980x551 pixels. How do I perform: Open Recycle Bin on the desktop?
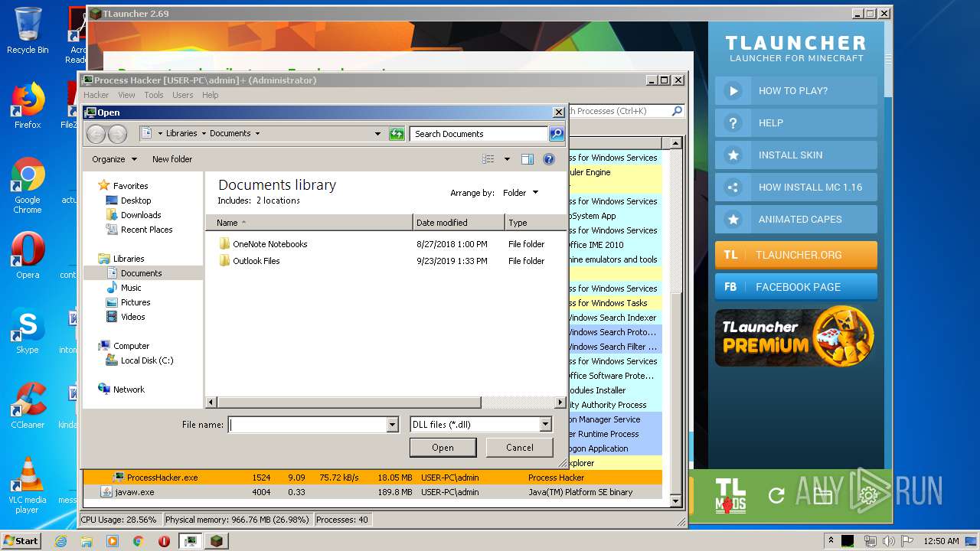coord(28,31)
